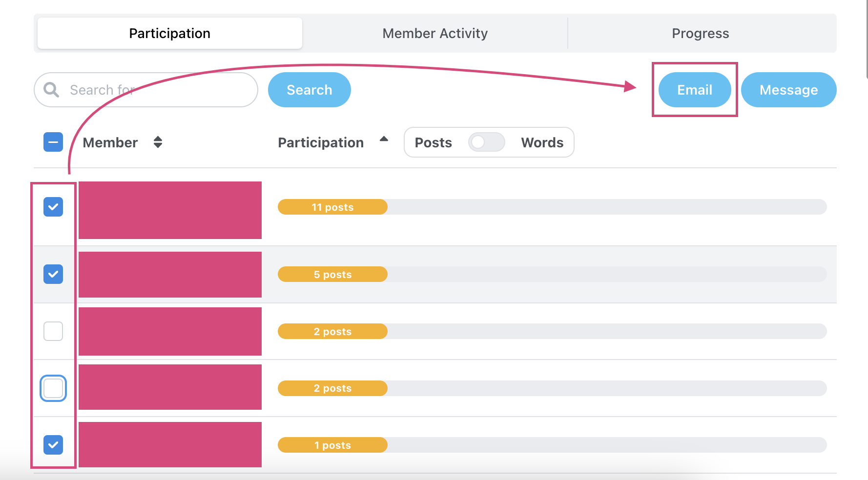Click the Participation ascending sort arrow
Viewport: 868px width, 480px height.
(x=384, y=139)
